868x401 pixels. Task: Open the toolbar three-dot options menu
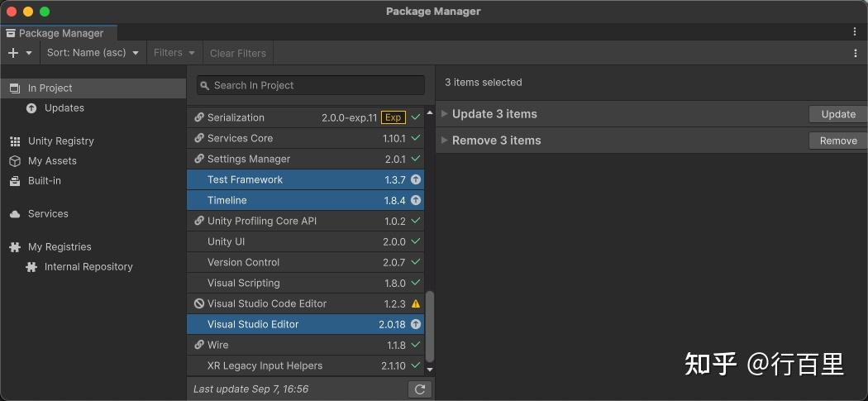click(856, 53)
